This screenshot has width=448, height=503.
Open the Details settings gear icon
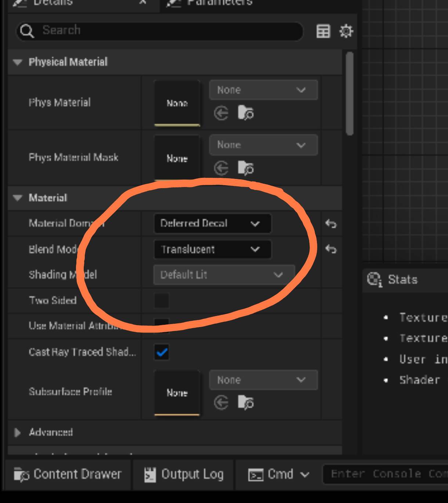tap(346, 31)
